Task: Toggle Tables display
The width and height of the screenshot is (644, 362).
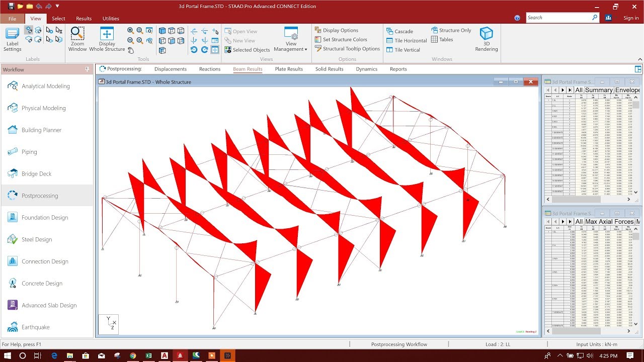Action: (x=442, y=40)
